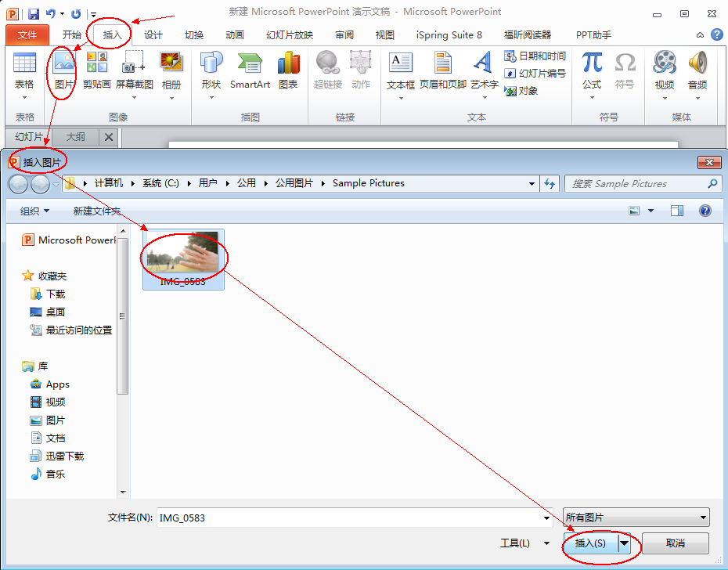The width and height of the screenshot is (728, 570).
Task: Click 屏幕截图 screenshot tool
Action: [134, 75]
